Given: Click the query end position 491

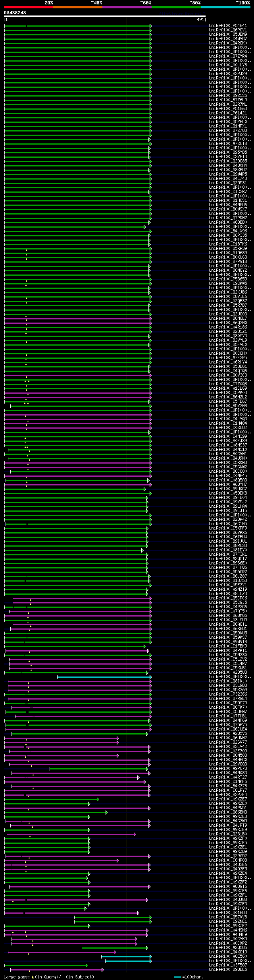Looking at the screenshot, I should coord(200,19).
